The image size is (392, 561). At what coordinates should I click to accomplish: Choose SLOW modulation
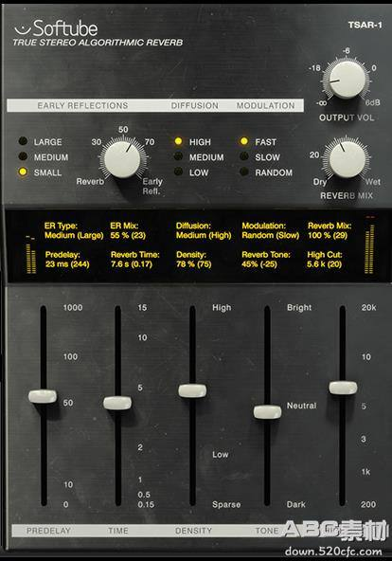tap(244, 156)
